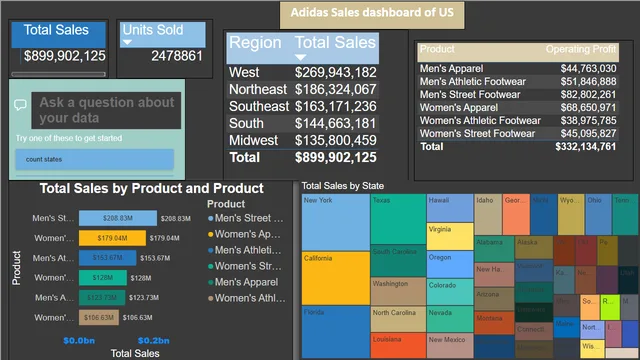This screenshot has width=640, height=360.
Task: Click the Idaho treemap tile
Action: click(x=488, y=214)
